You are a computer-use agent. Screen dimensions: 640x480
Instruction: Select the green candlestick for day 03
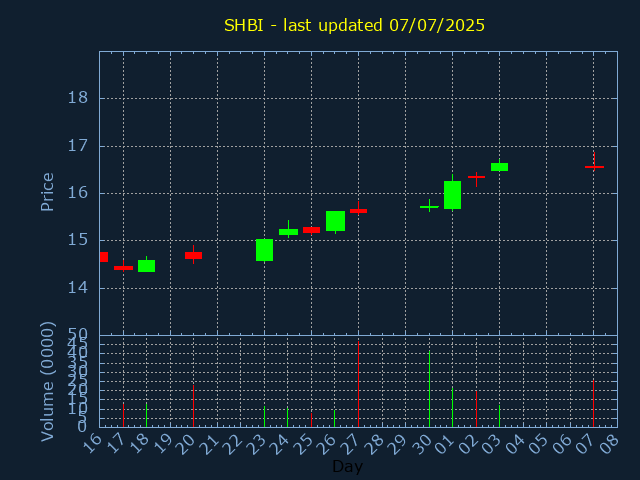[x=500, y=167]
